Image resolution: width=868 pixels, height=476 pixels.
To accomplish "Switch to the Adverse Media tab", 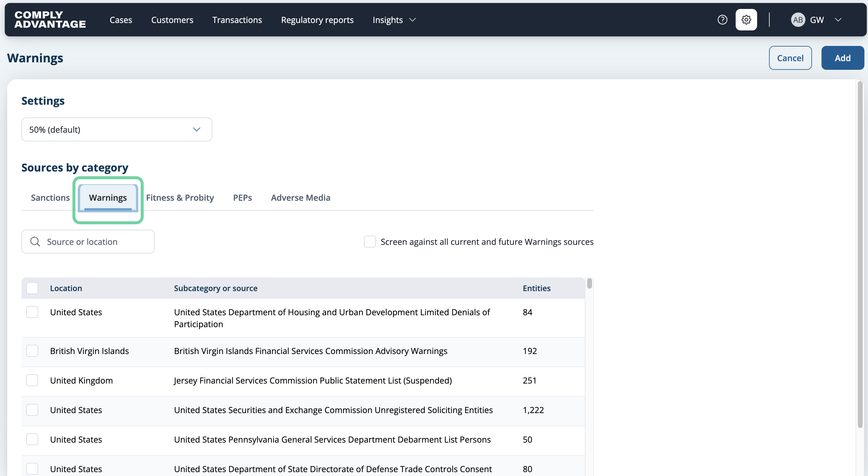I will coord(300,197).
